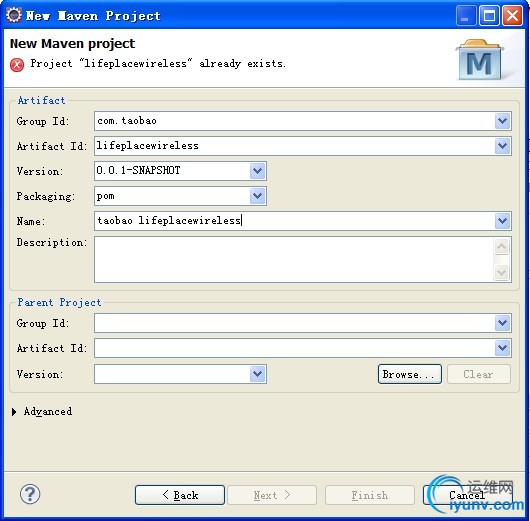
Task: Open the help question mark icon
Action: click(x=30, y=494)
